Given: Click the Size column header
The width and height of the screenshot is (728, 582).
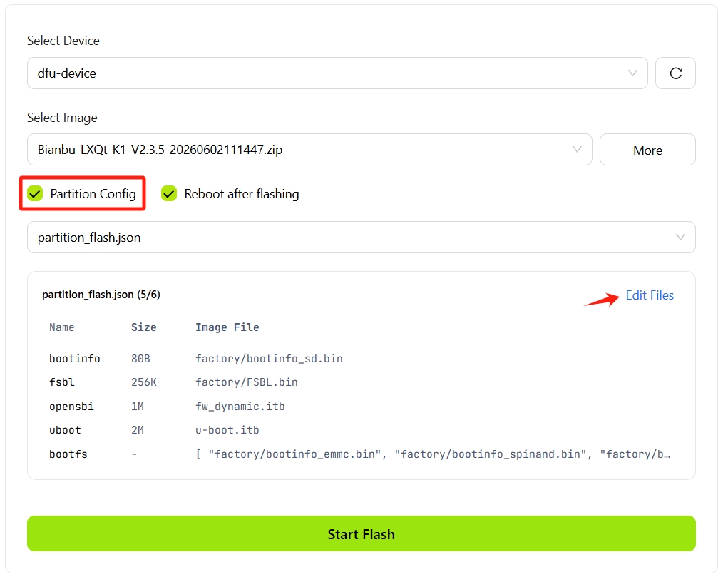Looking at the screenshot, I should click(144, 327).
